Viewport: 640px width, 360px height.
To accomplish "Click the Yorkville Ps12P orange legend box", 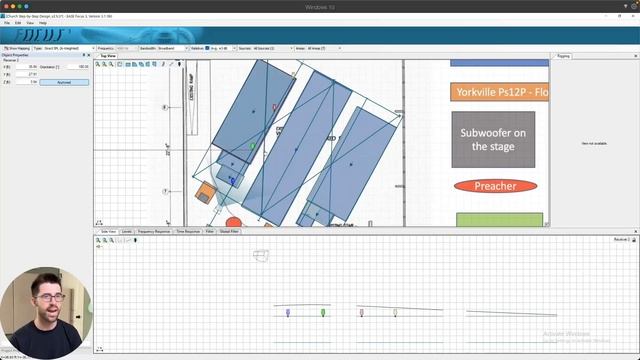I will point(499,92).
